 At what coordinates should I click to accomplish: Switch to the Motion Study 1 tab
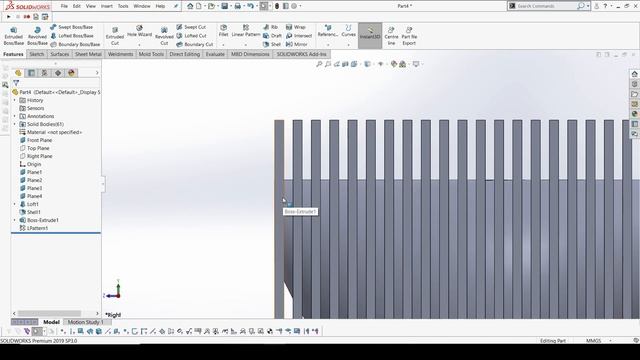coord(85,322)
